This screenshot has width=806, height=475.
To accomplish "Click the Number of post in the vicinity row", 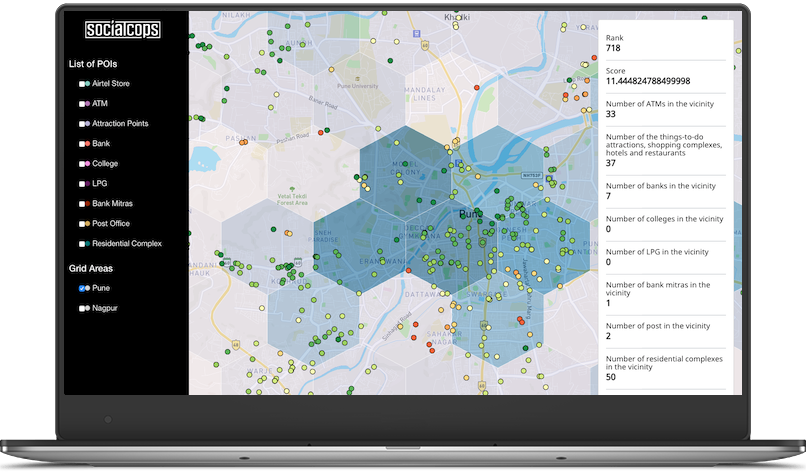I will 666,331.
